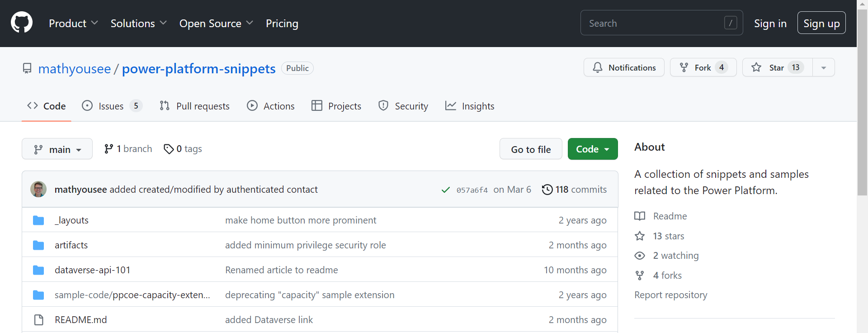Click the Sign up button
Image resolution: width=868 pixels, height=333 pixels.
[x=821, y=23]
